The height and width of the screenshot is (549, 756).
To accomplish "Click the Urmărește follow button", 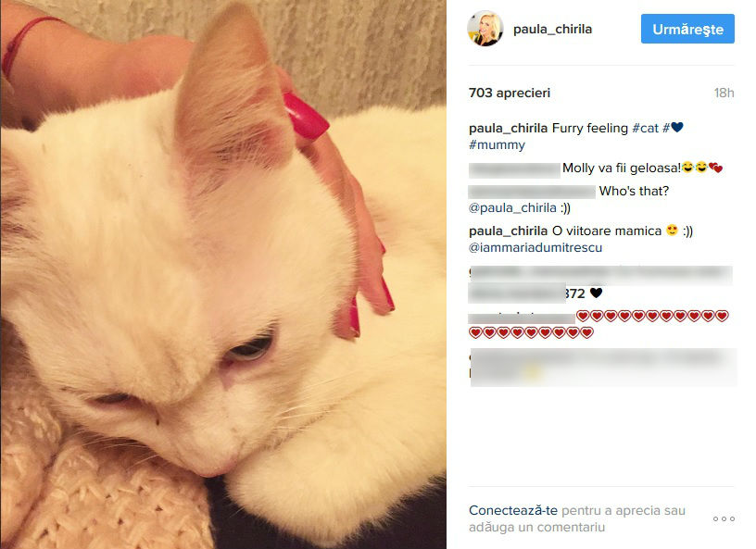I will click(687, 29).
